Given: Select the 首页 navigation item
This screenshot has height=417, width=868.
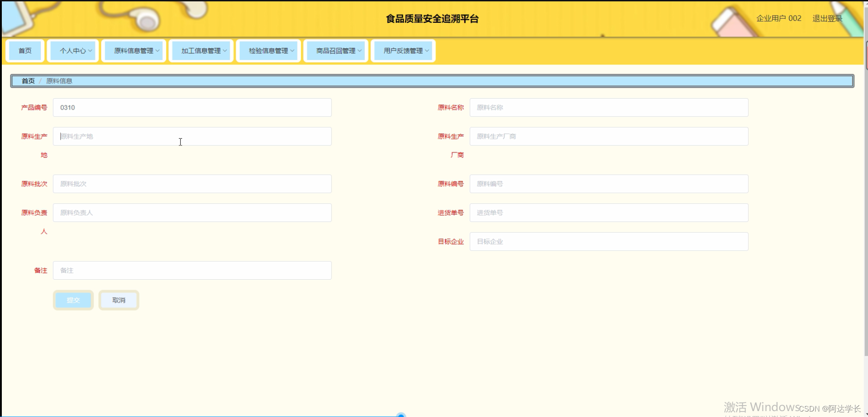Looking at the screenshot, I should [x=25, y=50].
